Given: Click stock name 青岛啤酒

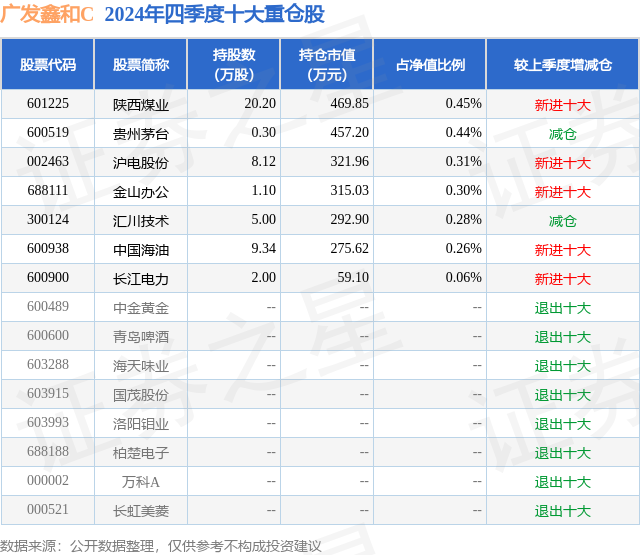Looking at the screenshot, I should pos(141,337).
